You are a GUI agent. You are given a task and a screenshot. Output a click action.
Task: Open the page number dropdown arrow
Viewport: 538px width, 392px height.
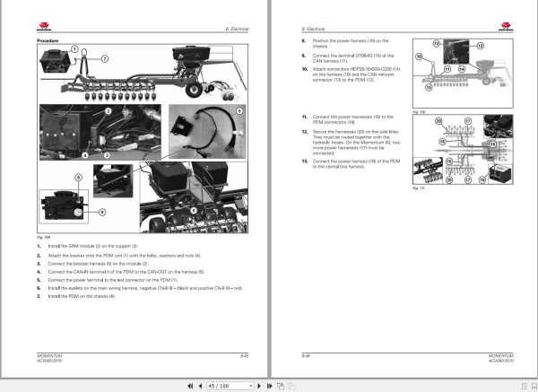click(251, 386)
